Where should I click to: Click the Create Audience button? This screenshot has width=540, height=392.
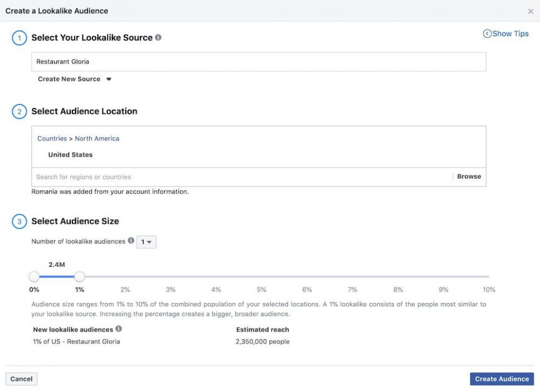pos(501,379)
